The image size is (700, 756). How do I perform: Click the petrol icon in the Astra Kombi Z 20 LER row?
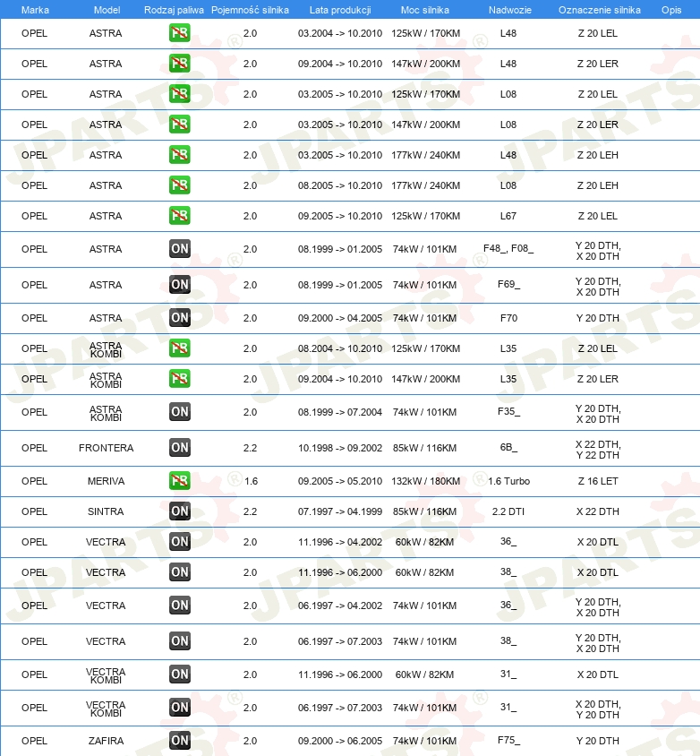pos(179,379)
